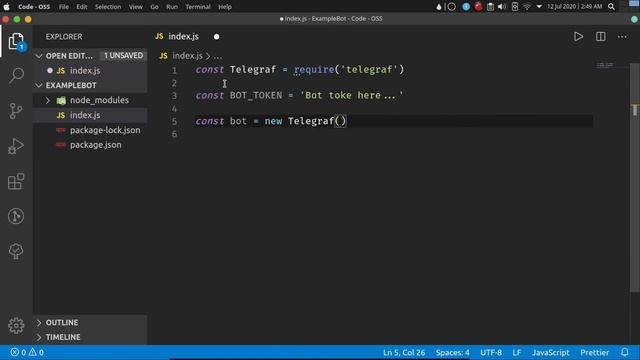640x360 pixels.
Task: Open the editor More Actions ellipsis
Action: [622, 37]
